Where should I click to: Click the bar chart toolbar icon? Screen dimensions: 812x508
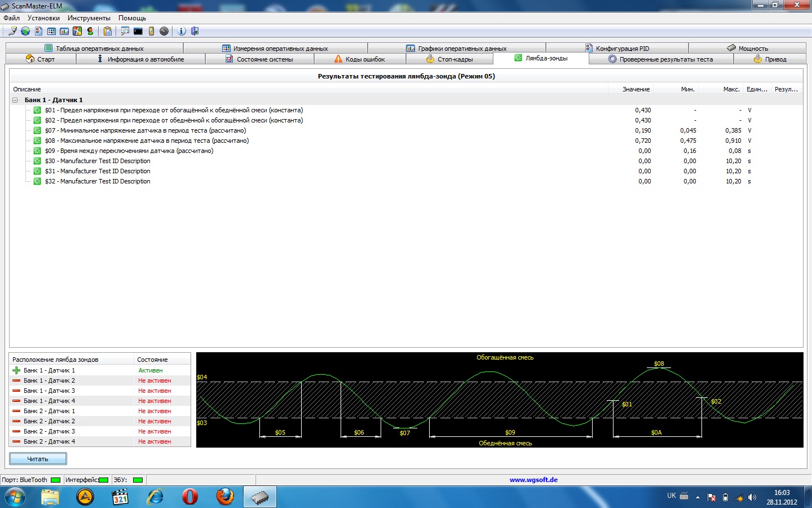click(64, 31)
